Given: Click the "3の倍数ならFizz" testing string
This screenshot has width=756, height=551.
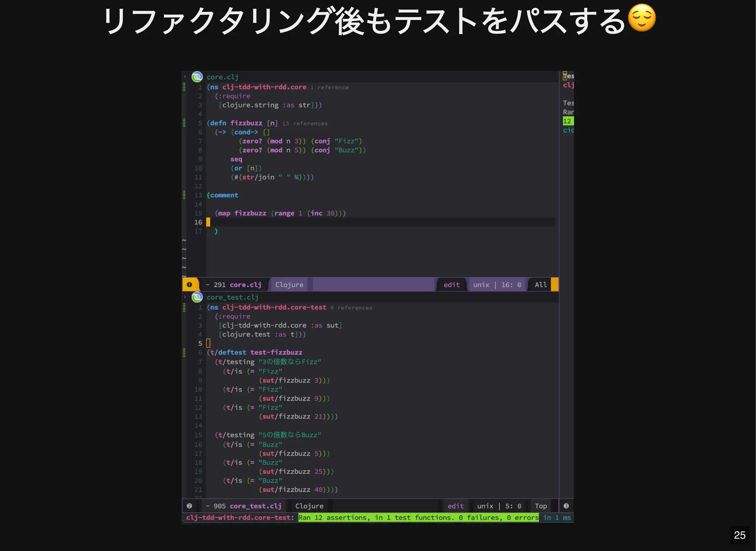Looking at the screenshot, I should point(290,362).
